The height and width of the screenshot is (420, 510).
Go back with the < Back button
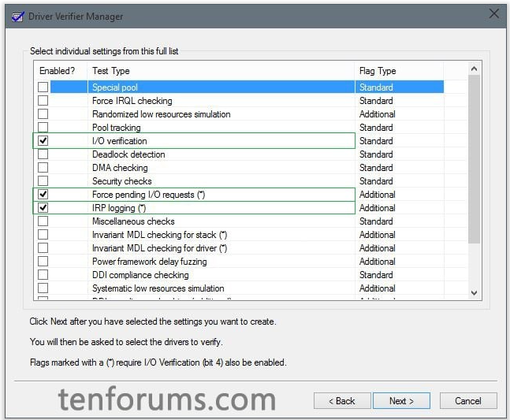coord(342,401)
